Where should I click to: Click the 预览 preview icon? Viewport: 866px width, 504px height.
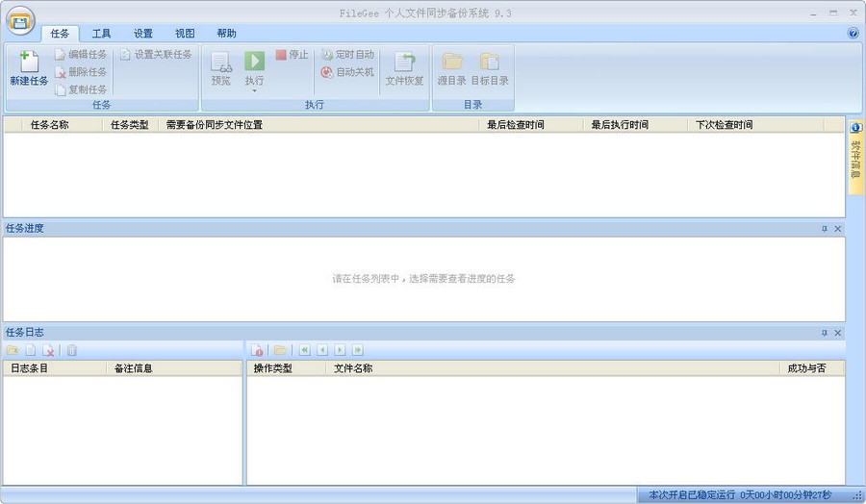click(x=221, y=62)
